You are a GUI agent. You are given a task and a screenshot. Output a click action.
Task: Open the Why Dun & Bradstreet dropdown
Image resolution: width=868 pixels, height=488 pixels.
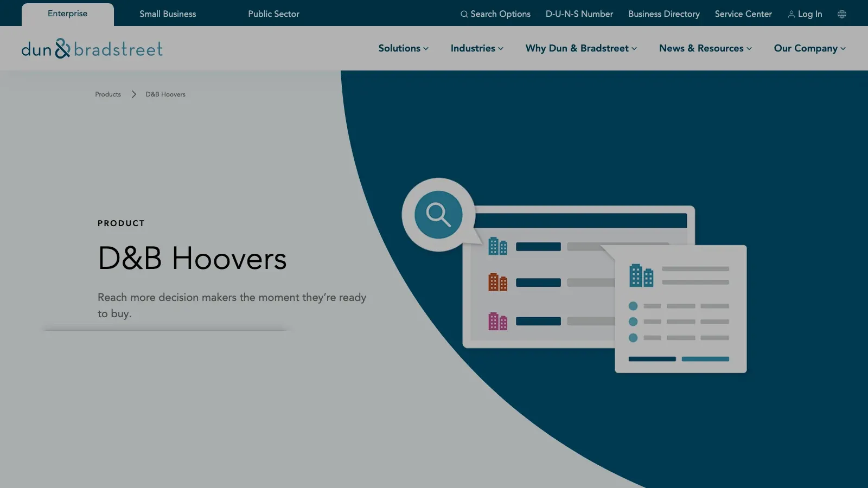581,48
